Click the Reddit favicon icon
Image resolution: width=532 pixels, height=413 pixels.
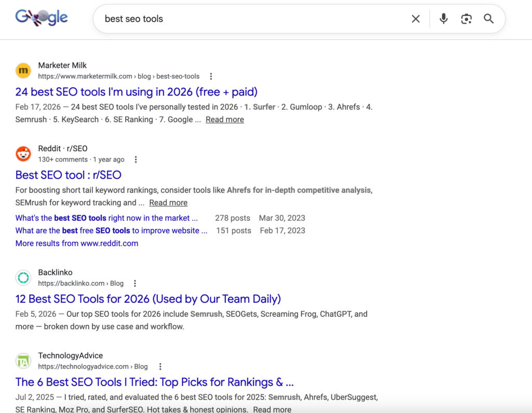(x=23, y=154)
